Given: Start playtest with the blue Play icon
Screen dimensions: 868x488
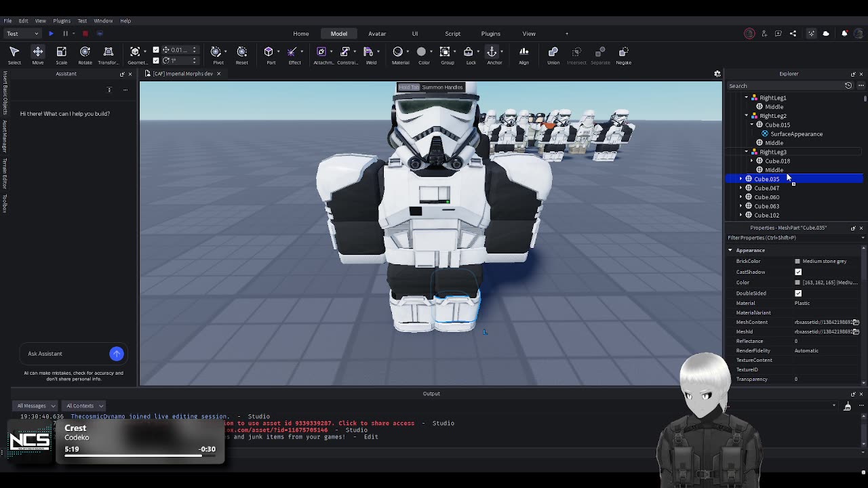Looking at the screenshot, I should click(51, 33).
